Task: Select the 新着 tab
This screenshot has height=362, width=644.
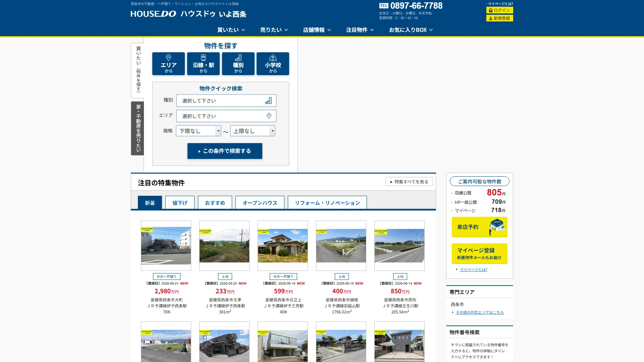Action: point(150,202)
